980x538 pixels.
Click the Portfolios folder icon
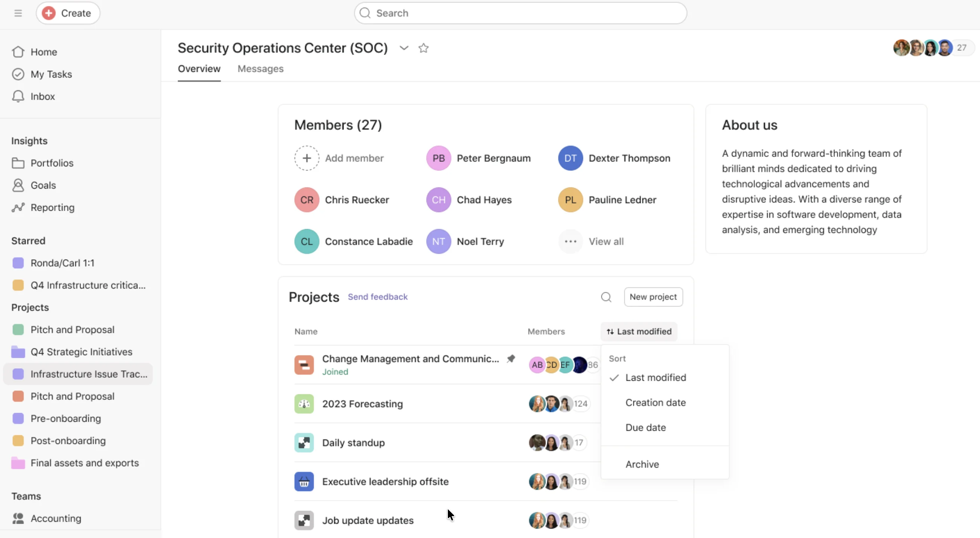tap(18, 163)
